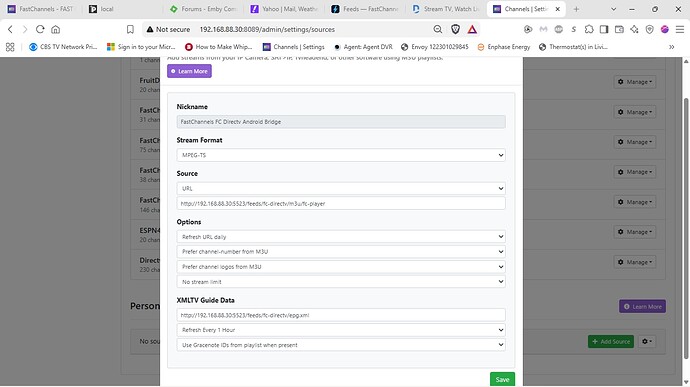The width and height of the screenshot is (690, 387).
Task: Switch to the Yahoo Mail tab
Action: [x=284, y=9]
